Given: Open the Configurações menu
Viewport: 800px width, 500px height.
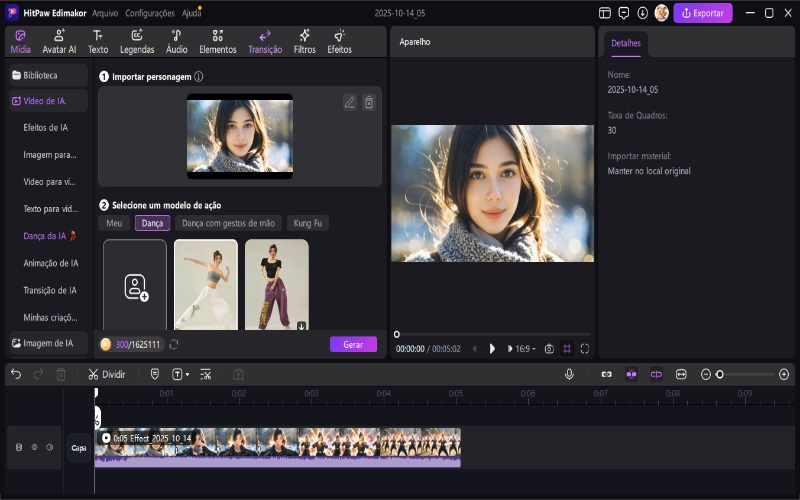Looking at the screenshot, I should click(150, 13).
